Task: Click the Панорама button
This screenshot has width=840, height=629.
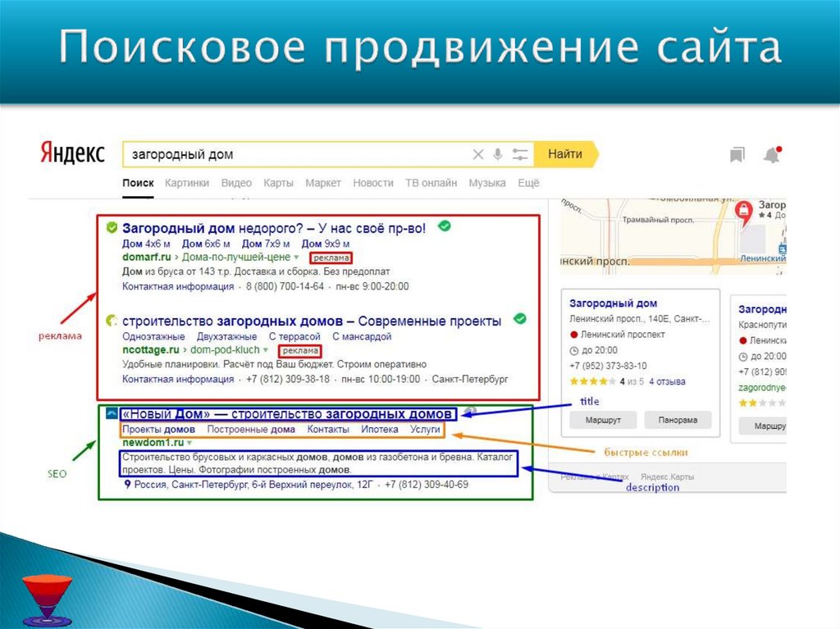Action: coord(678,420)
